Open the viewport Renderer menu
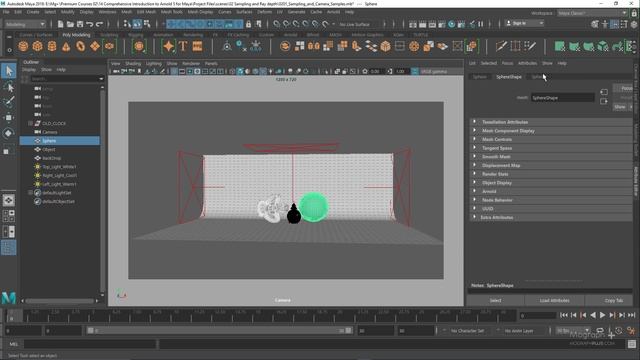This screenshot has width=640, height=360. tap(191, 64)
